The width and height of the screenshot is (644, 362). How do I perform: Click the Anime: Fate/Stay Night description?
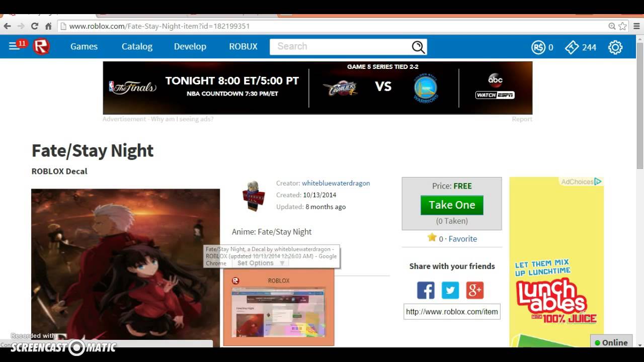pyautogui.click(x=272, y=232)
